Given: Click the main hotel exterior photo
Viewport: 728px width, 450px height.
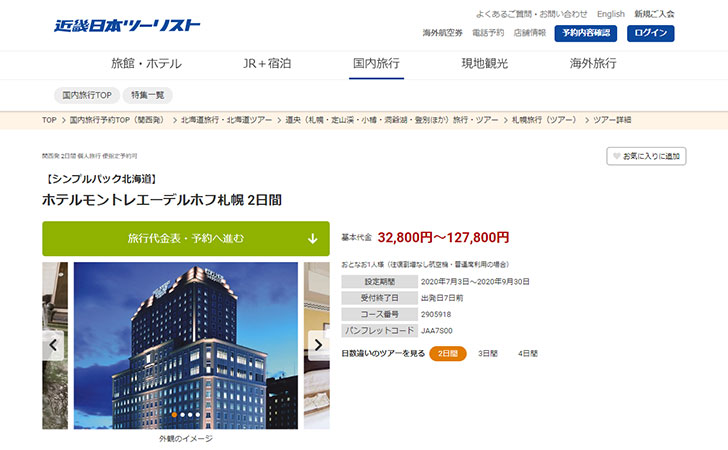Looking at the screenshot, I should click(x=186, y=346).
